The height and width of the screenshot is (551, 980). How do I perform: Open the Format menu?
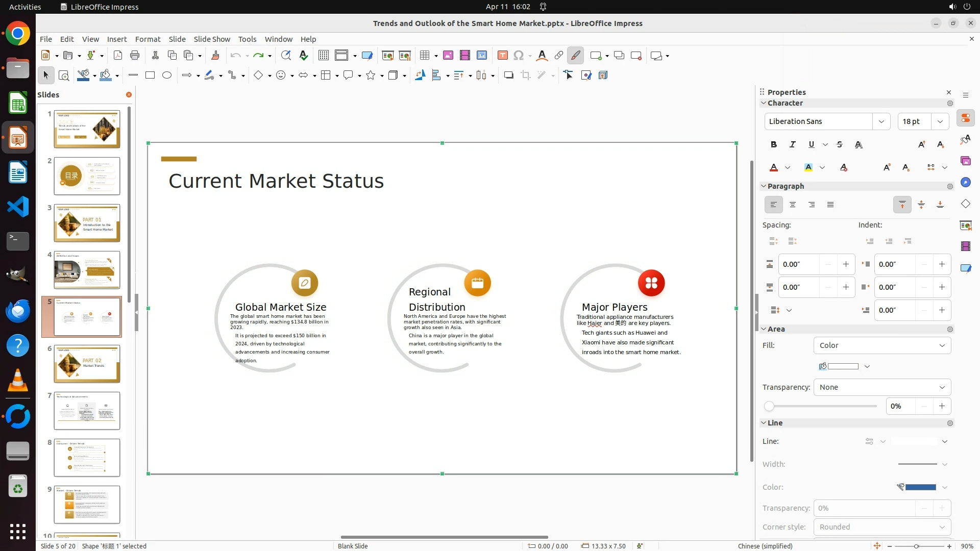click(x=148, y=39)
